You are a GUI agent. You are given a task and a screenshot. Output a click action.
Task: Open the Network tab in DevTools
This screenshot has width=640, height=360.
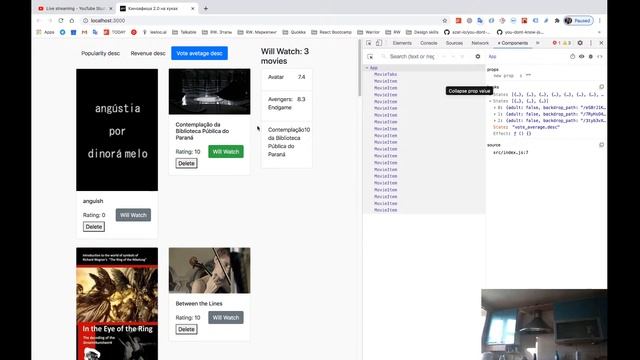(480, 43)
